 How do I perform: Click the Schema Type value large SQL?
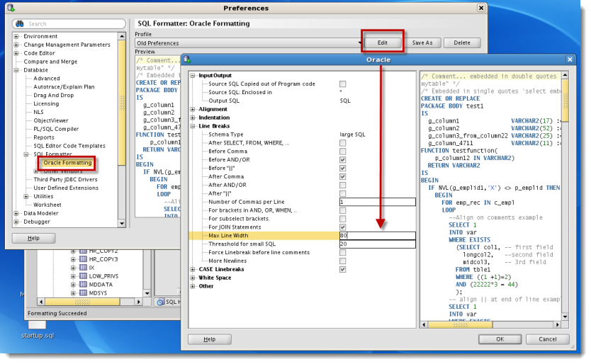(352, 135)
